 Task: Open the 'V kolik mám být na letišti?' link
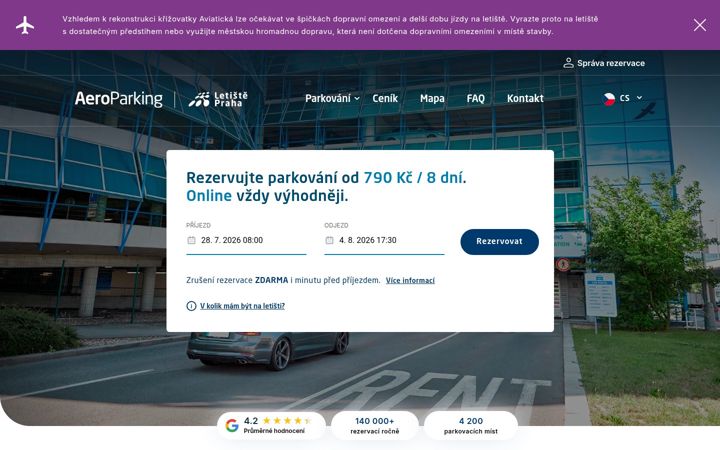point(242,306)
